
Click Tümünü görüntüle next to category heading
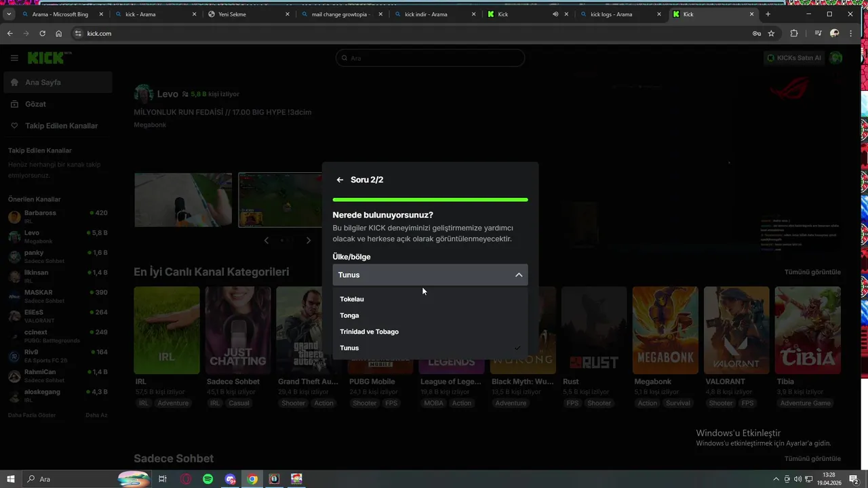coord(812,272)
